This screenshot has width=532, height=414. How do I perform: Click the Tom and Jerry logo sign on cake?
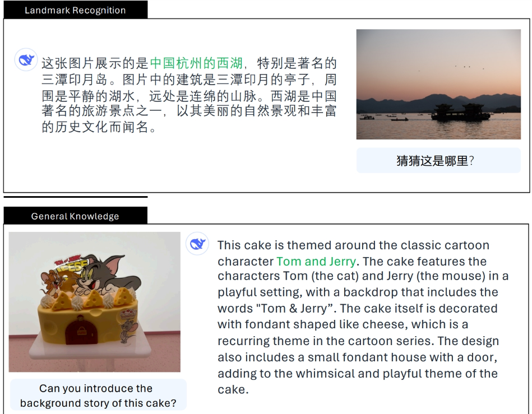tap(71, 263)
